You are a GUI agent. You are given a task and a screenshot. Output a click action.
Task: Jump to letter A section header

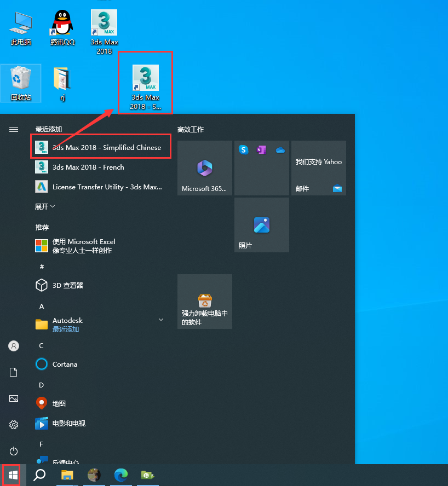click(x=42, y=306)
